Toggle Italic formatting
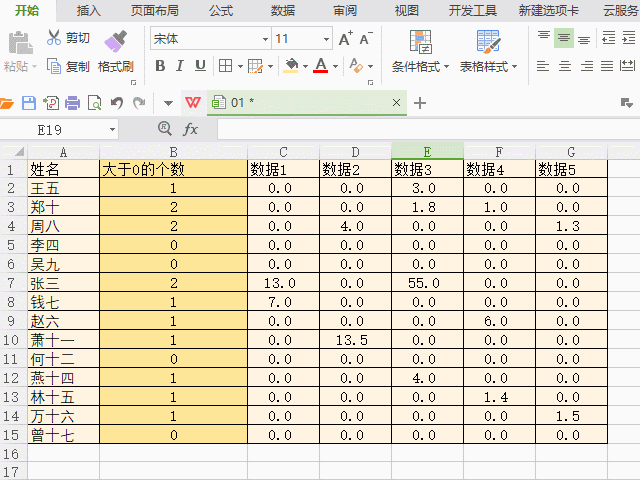 (180, 66)
